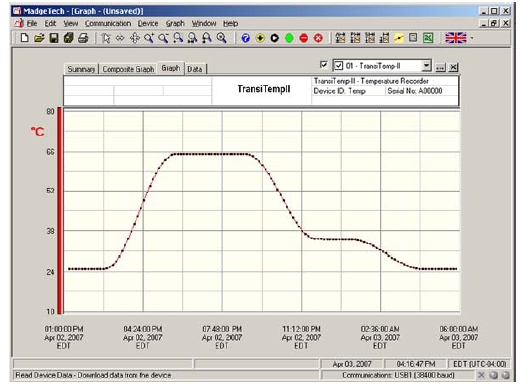Click the status bar X icon
Screen dimensions: 530x388
(x=481, y=375)
